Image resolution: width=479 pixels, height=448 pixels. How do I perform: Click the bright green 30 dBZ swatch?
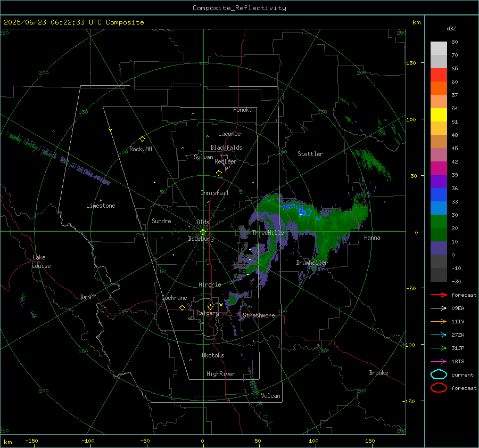point(439,221)
